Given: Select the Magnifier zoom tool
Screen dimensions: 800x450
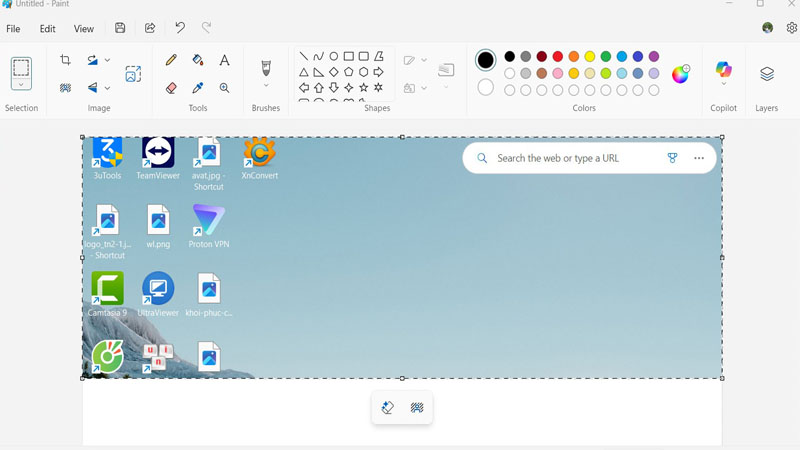Looking at the screenshot, I should tap(224, 88).
